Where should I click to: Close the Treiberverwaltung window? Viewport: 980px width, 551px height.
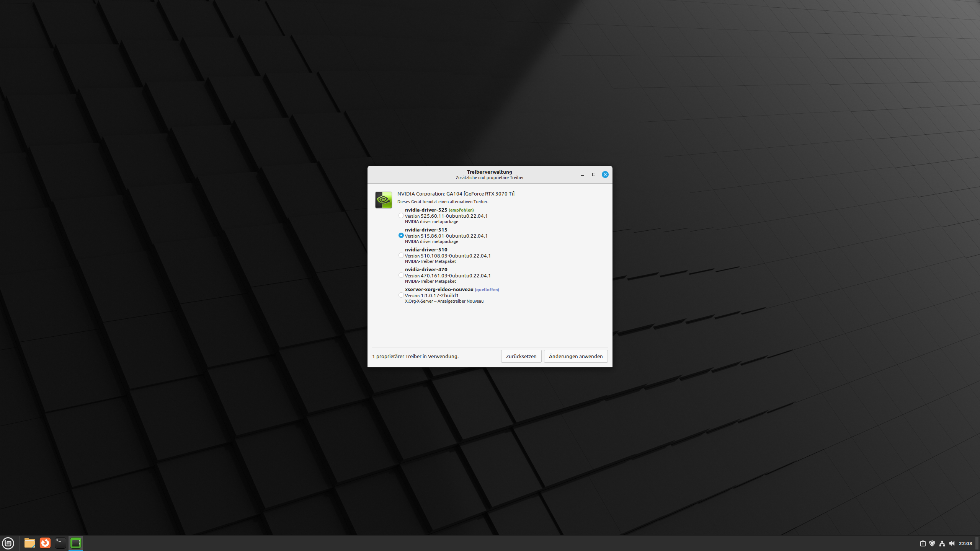605,174
